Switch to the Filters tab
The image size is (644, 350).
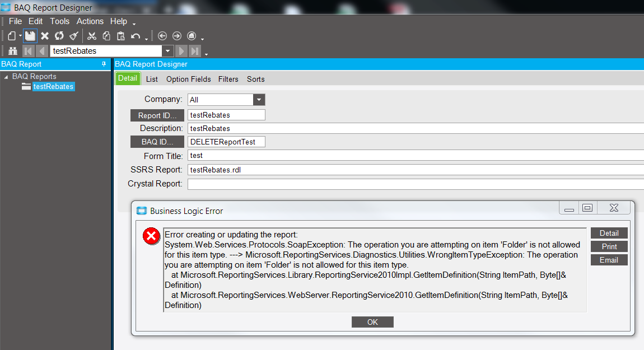point(228,80)
